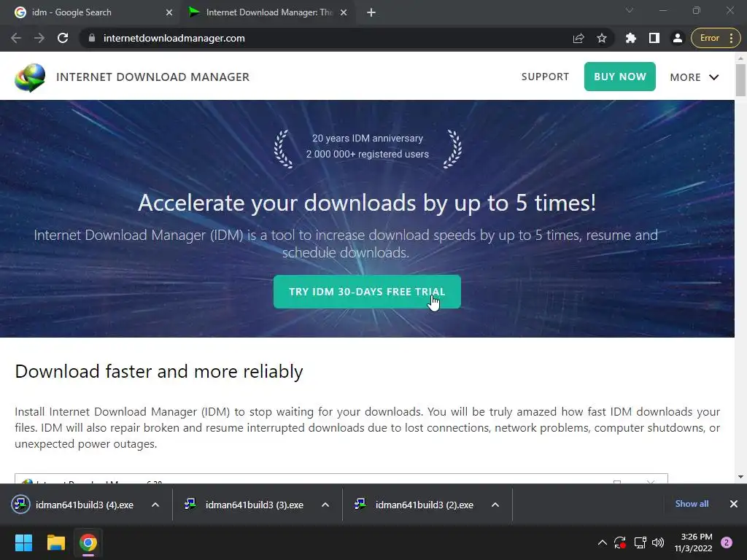Click the INTERNET DOWNLOAD MANAGER site title
Image resolution: width=747 pixels, height=560 pixels.
[152, 77]
